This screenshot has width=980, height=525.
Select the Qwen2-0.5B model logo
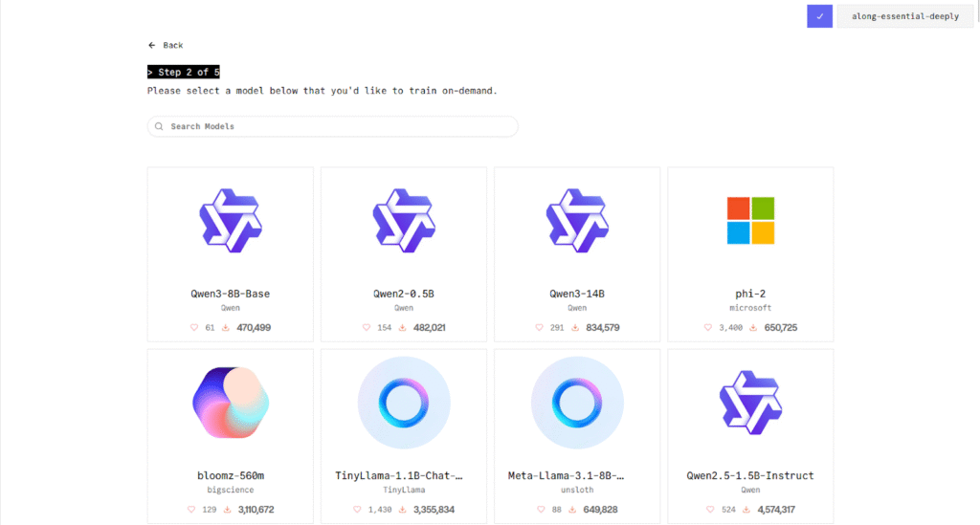tap(403, 220)
